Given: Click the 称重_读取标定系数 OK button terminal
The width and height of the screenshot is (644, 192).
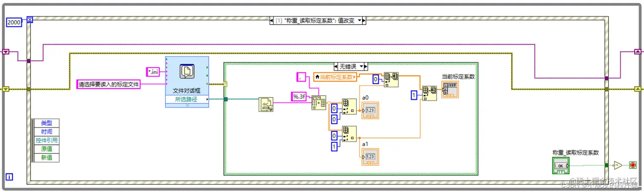Looking at the screenshot, I should [561, 165].
